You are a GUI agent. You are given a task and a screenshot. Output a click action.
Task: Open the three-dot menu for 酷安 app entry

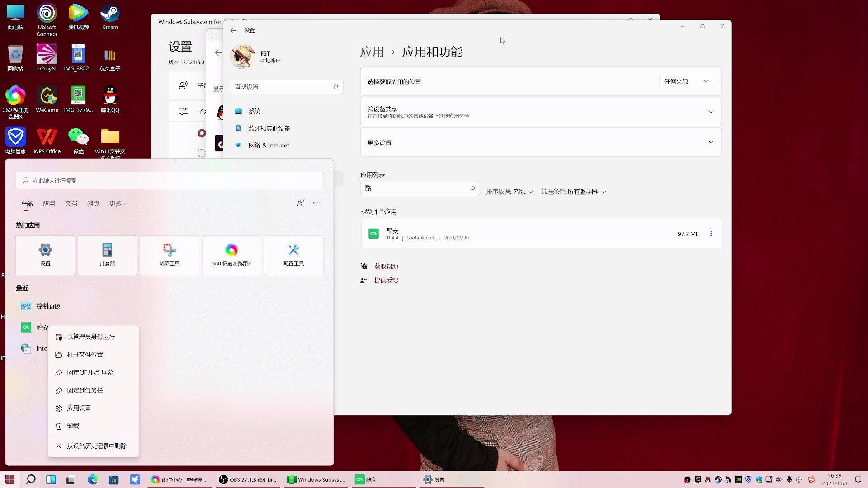[711, 234]
